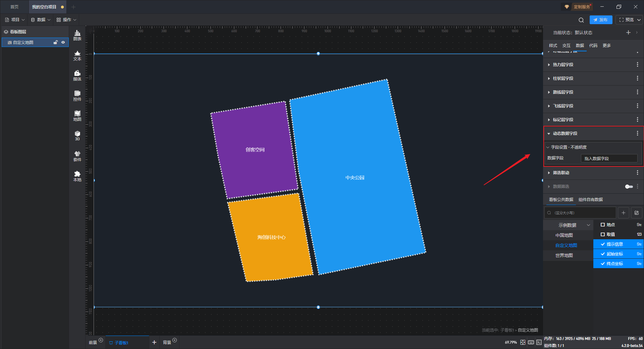Toggle the 数据筛选 switch
Viewport: 644px width, 349px height.
[x=629, y=187]
